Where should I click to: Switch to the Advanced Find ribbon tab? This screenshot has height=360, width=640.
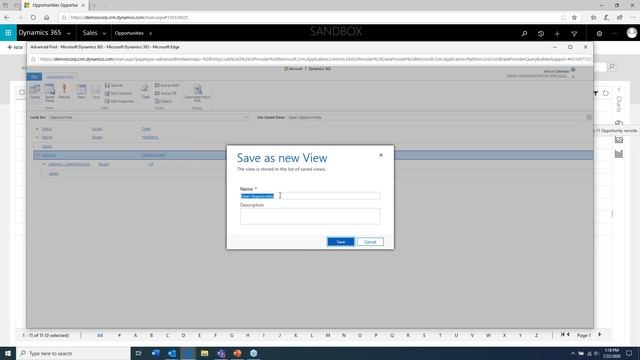coord(60,77)
